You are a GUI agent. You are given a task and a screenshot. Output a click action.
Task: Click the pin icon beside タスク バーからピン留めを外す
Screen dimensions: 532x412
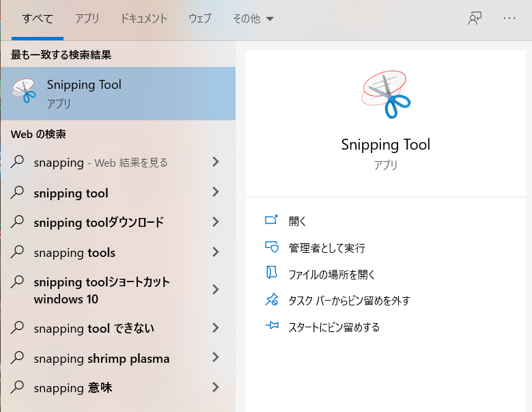point(272,300)
